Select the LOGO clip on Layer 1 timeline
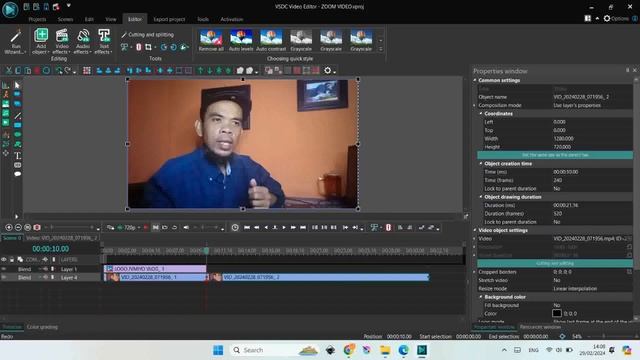Viewport: 640px width, 360px height. (155, 269)
